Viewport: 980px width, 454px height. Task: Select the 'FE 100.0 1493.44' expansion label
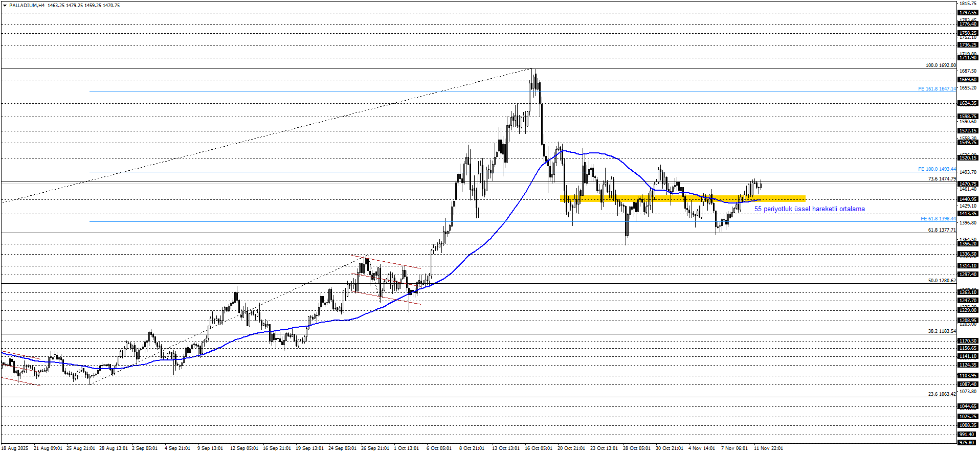(937, 169)
